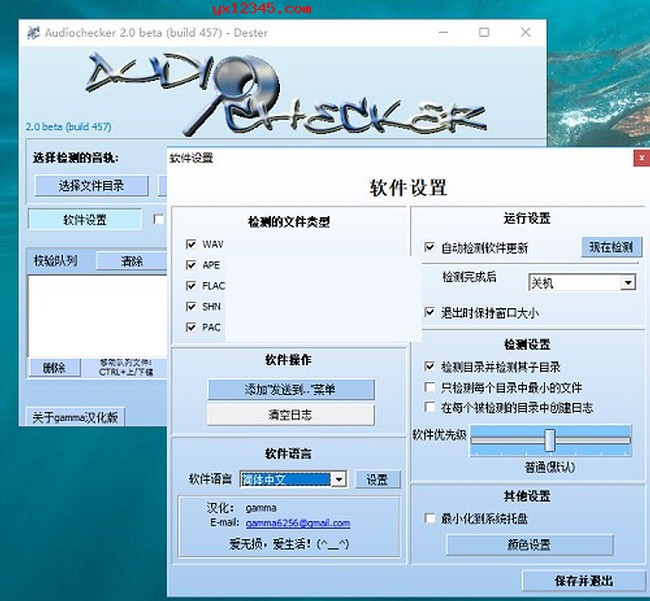Toggle the APE file type checkbox

coord(191,265)
